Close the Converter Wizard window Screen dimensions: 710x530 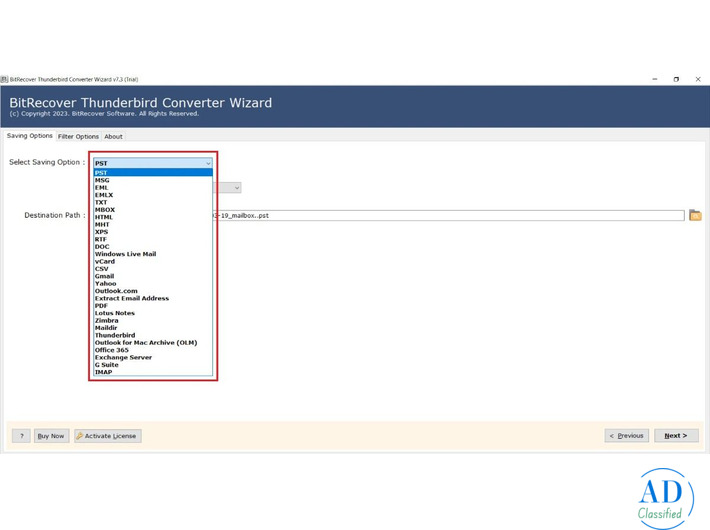click(698, 79)
